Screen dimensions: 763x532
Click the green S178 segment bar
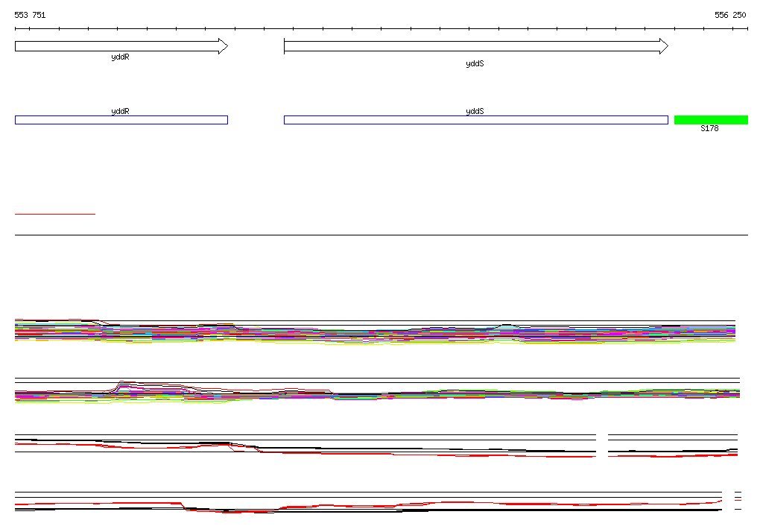click(711, 120)
